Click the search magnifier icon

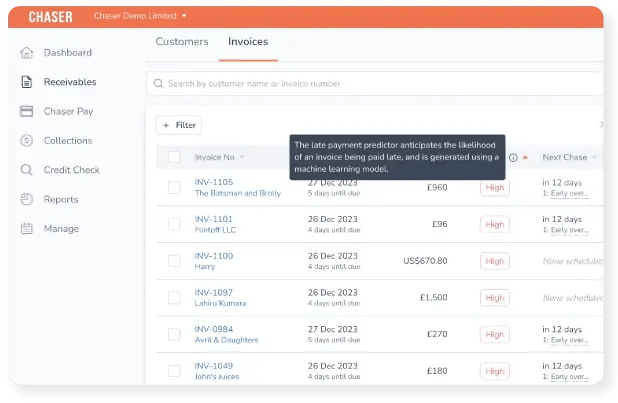158,84
